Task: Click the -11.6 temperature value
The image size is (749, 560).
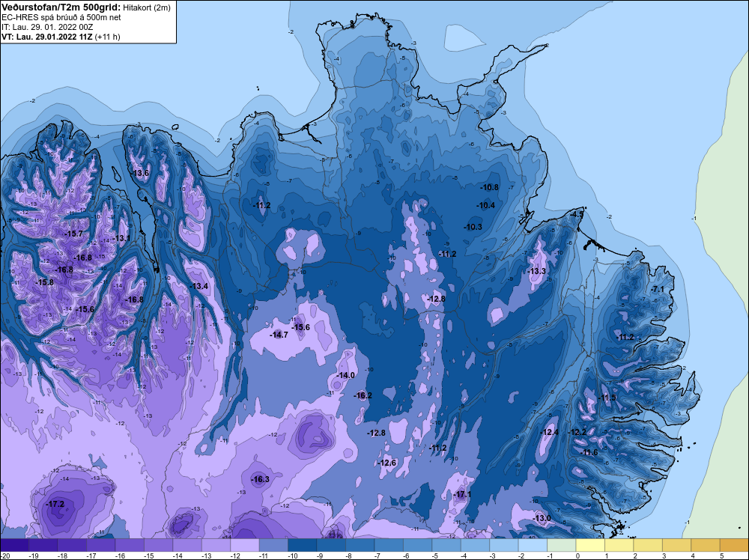Action: coord(589,452)
